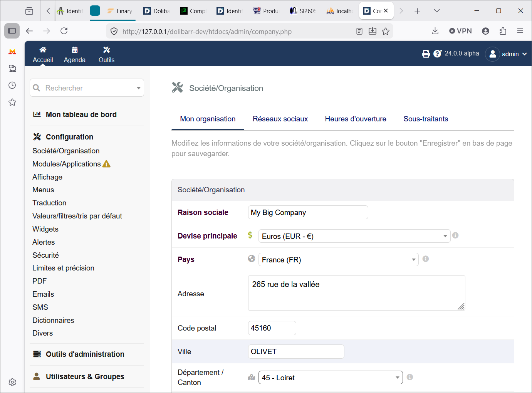Image resolution: width=532 pixels, height=393 pixels.
Task: Open the Agenda calendar icon
Action: (x=75, y=50)
